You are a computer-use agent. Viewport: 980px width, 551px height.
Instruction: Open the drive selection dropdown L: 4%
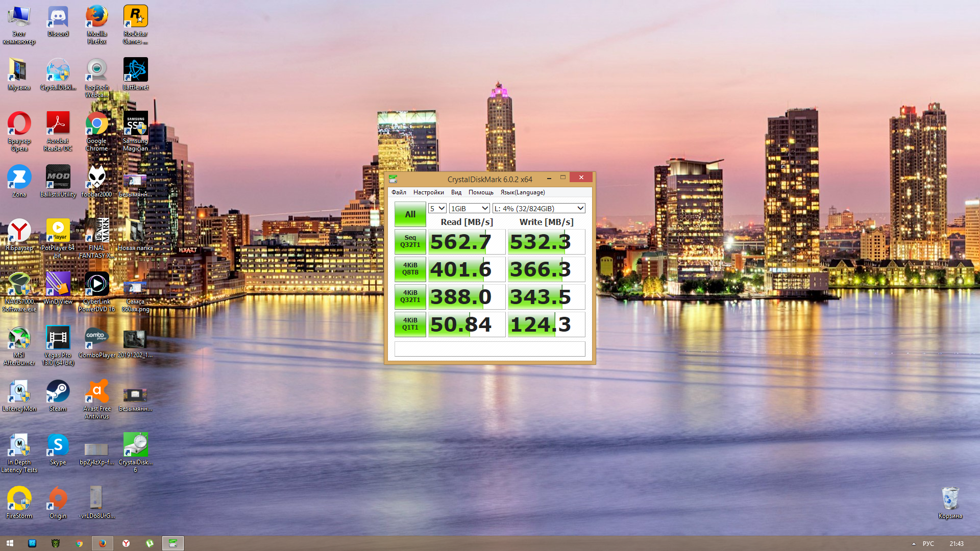point(538,208)
